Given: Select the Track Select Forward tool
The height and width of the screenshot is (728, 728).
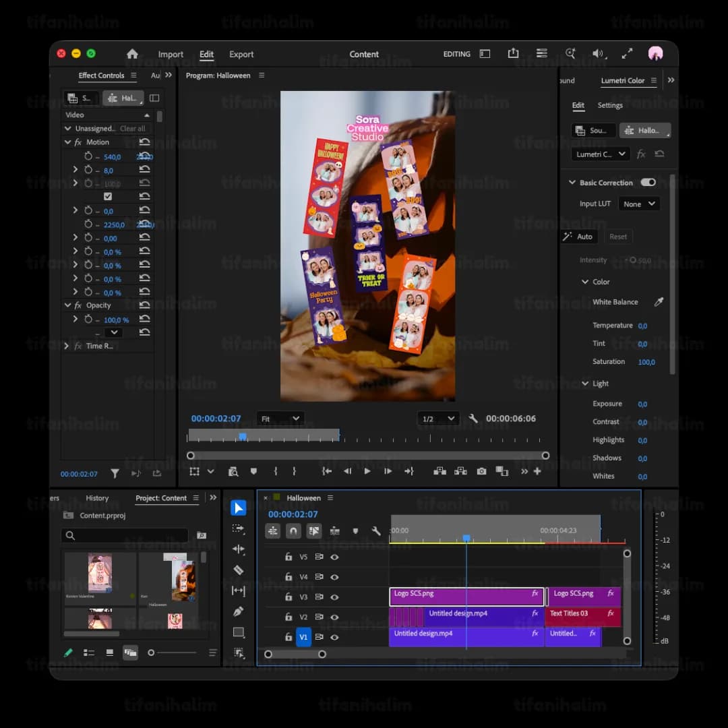Looking at the screenshot, I should coord(238,528).
